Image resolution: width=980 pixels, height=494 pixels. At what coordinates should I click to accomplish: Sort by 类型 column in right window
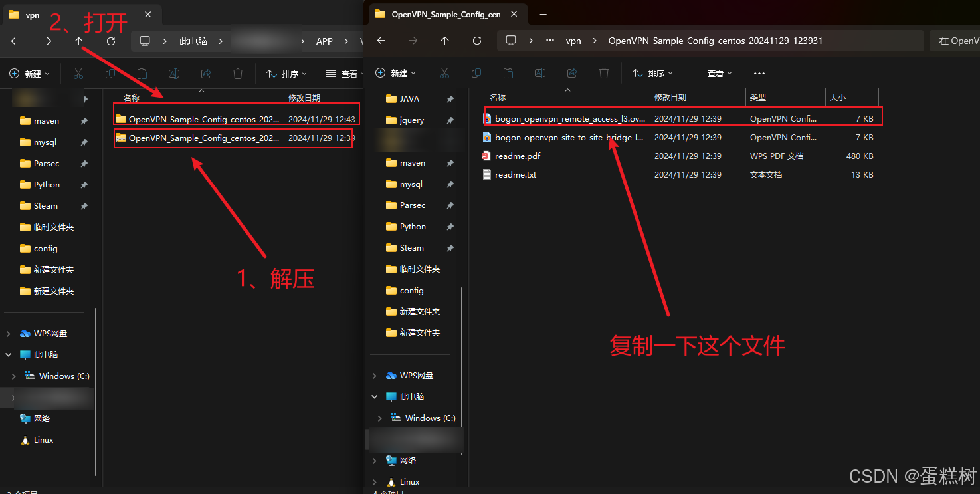pyautogui.click(x=785, y=97)
